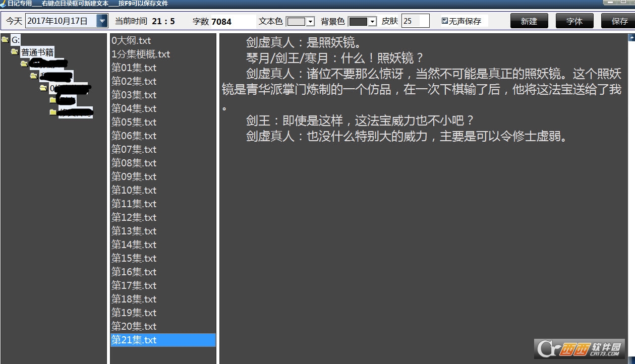Open 第10集.txt from the file list
Screen dimensions: 635x364
click(134, 191)
